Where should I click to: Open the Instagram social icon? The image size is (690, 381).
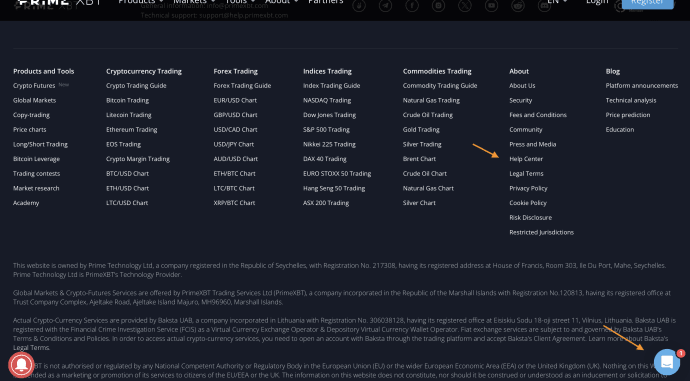[438, 5]
